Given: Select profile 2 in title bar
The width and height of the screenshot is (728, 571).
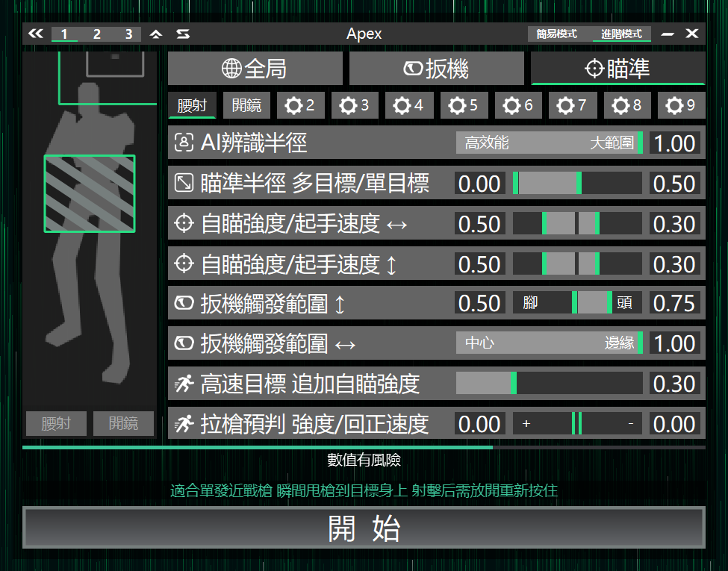Looking at the screenshot, I should 97,34.
